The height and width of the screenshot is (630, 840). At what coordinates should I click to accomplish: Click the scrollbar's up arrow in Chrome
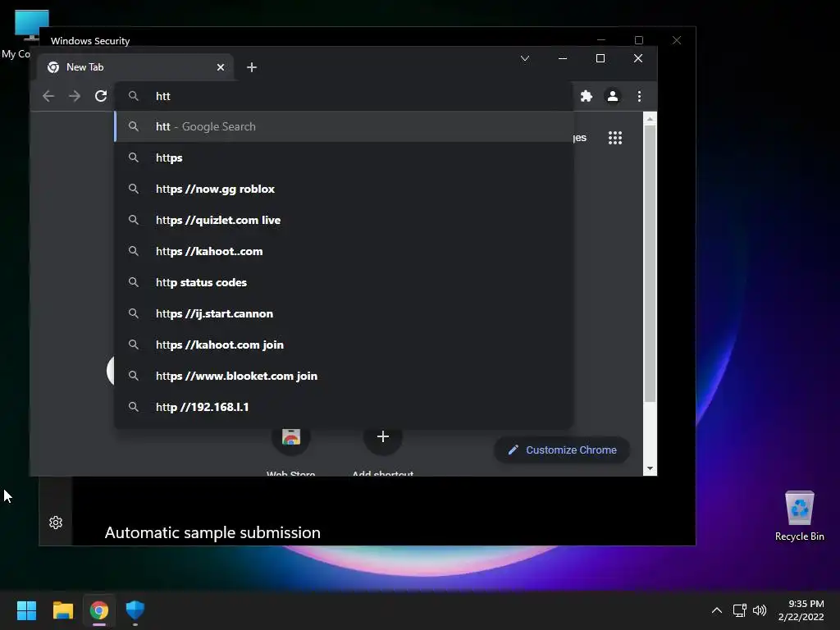pyautogui.click(x=650, y=118)
